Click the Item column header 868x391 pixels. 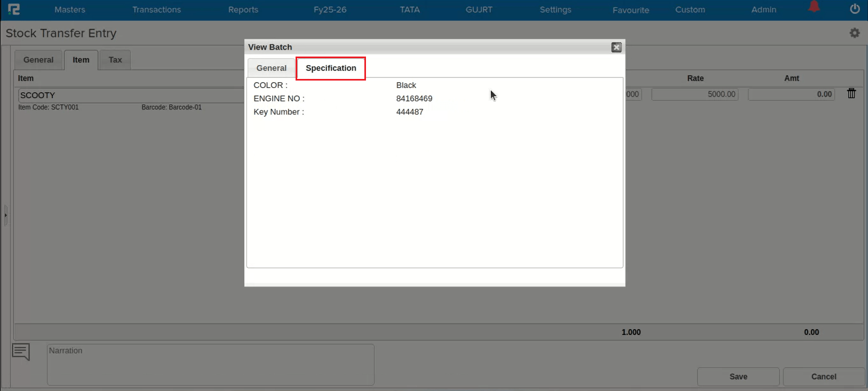pyautogui.click(x=26, y=78)
